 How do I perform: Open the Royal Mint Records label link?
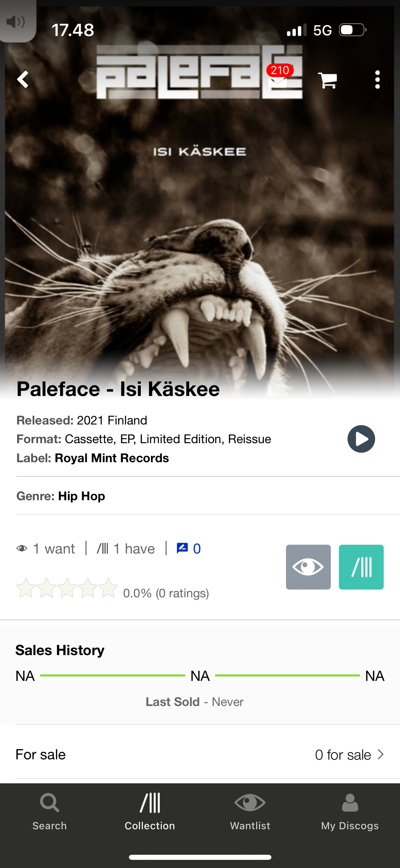(x=112, y=458)
